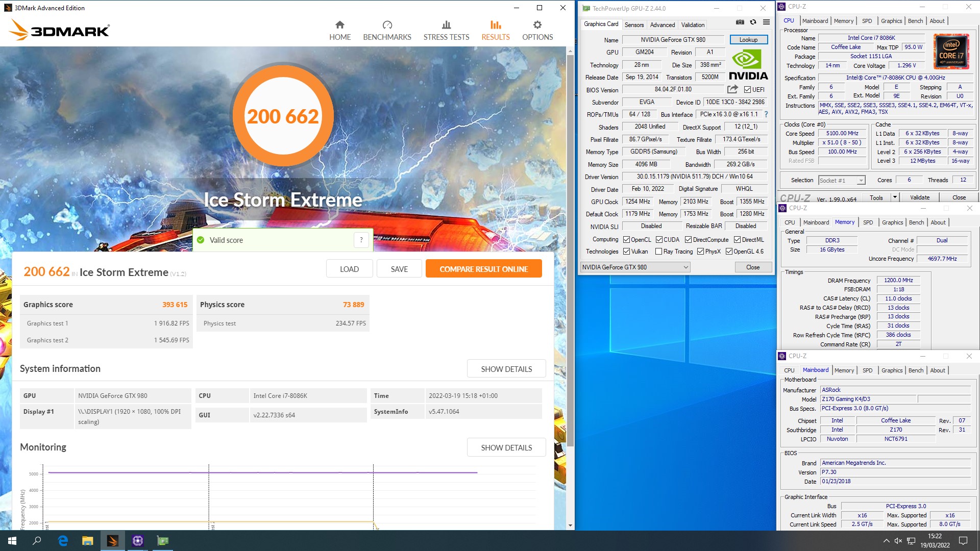Switch to GPU-Z Advanced tab
Viewport: 980px width, 551px height.
(x=663, y=24)
